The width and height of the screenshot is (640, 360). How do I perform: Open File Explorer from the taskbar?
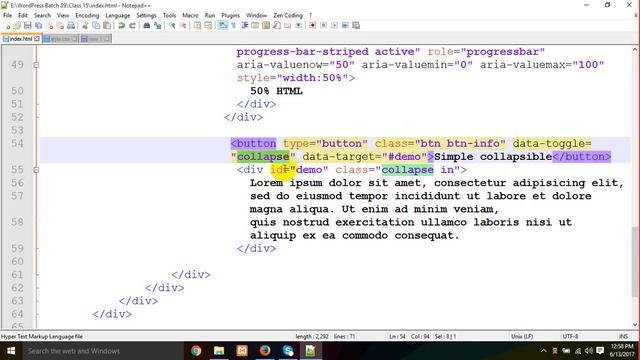coord(219,351)
